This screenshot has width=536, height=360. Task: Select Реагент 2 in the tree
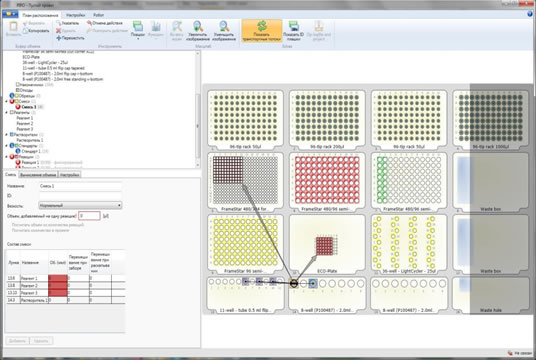point(25,123)
